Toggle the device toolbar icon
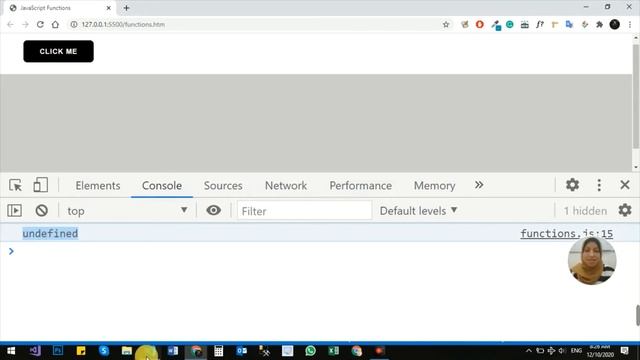Viewport: 640px width, 360px height. coord(40,185)
